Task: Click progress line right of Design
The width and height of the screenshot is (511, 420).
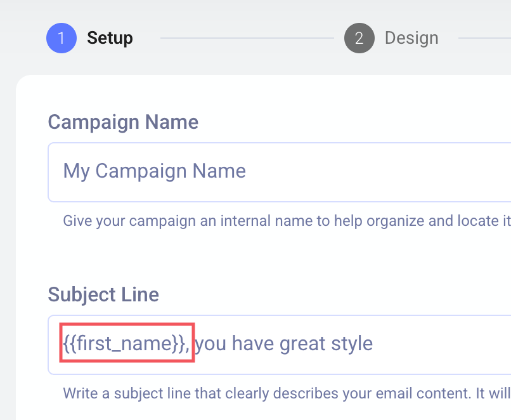Action: [485, 38]
